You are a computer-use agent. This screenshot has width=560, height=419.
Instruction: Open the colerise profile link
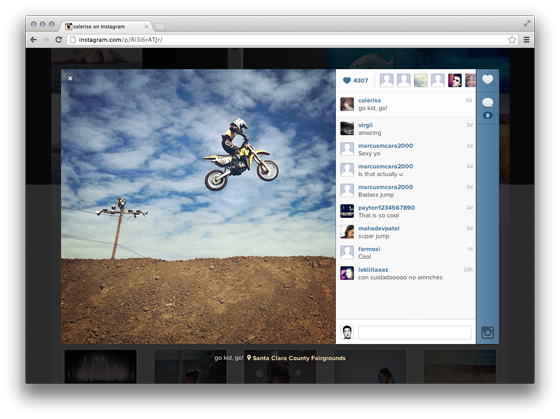click(x=369, y=100)
